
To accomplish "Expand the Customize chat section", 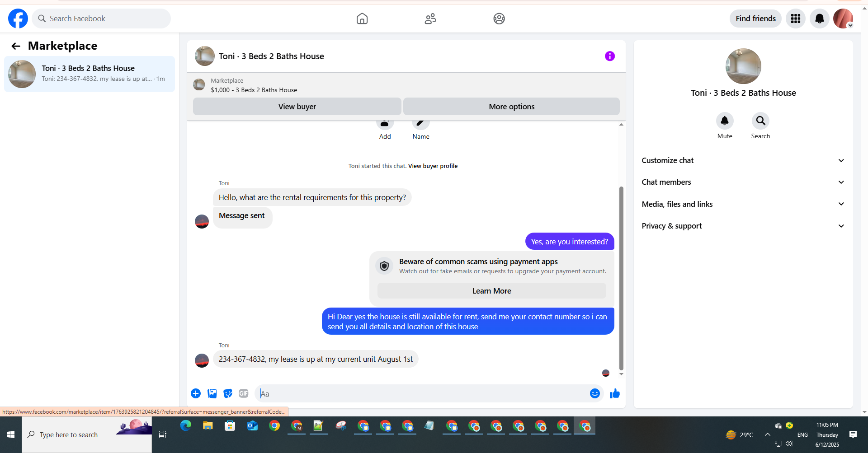I will tap(743, 160).
